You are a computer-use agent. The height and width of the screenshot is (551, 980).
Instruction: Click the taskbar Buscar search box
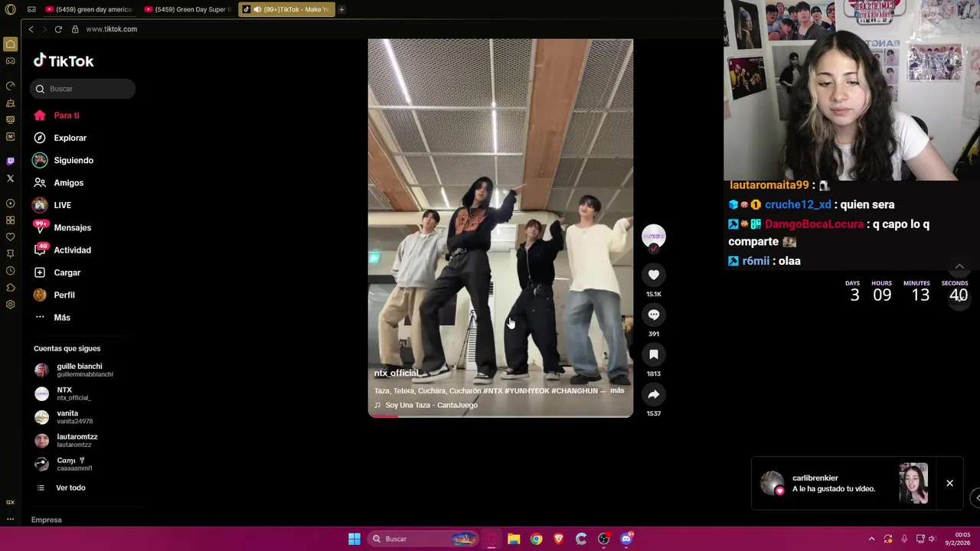(x=423, y=539)
